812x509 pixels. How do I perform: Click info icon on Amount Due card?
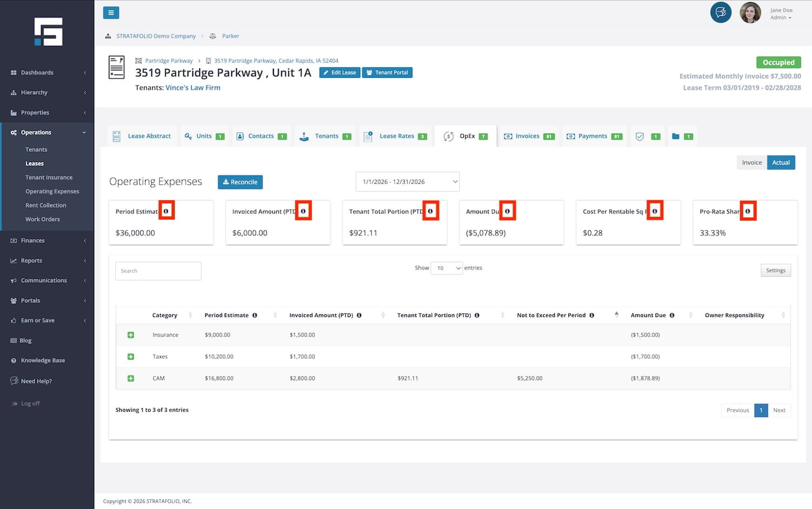pyautogui.click(x=507, y=211)
